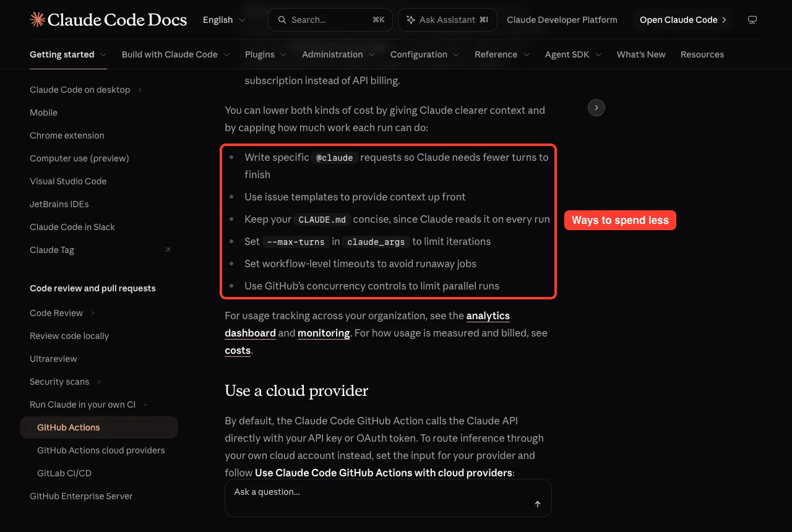Open the costs link
Screen dimensions: 792x532
click(x=238, y=350)
